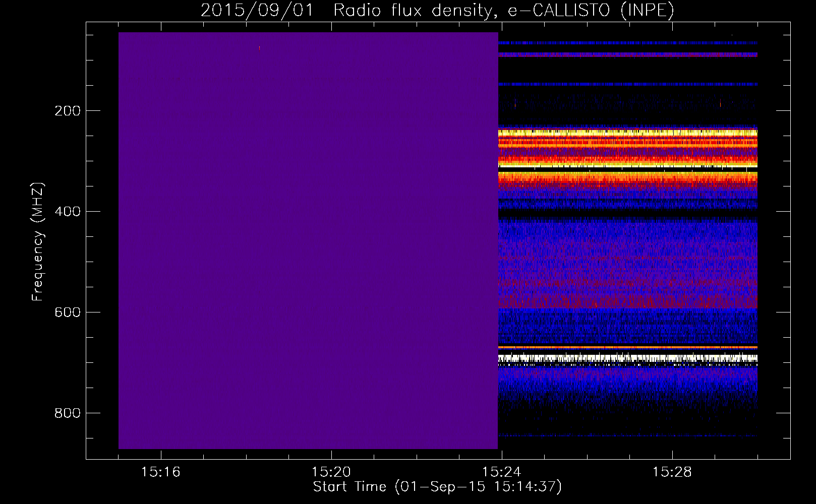Click the small red spike in the purple block
Image resolution: width=816 pixels, height=504 pixels.
click(259, 48)
